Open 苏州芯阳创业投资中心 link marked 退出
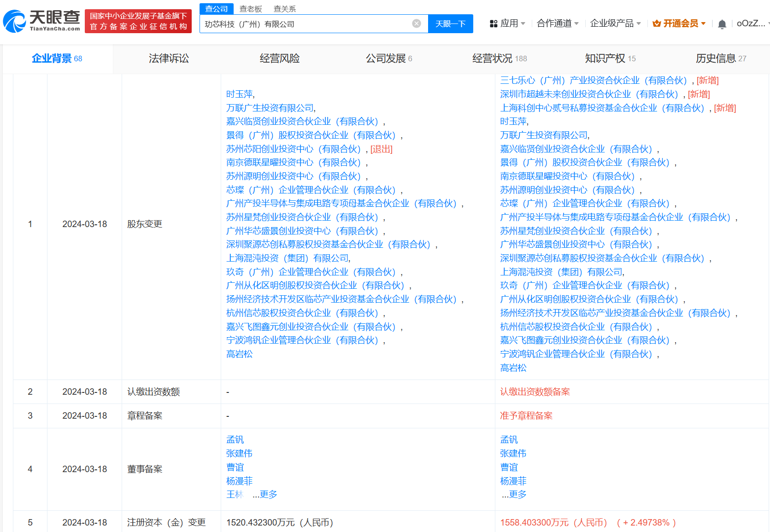 [x=294, y=149]
